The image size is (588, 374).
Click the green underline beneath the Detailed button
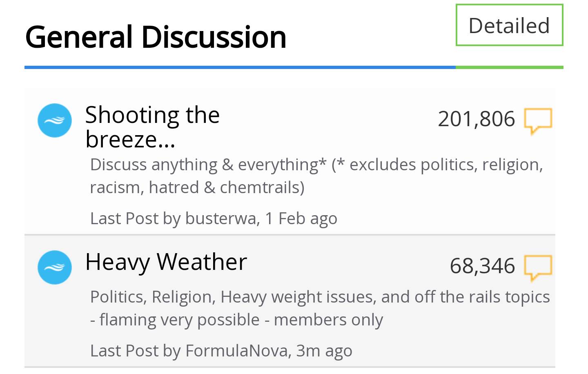509,67
